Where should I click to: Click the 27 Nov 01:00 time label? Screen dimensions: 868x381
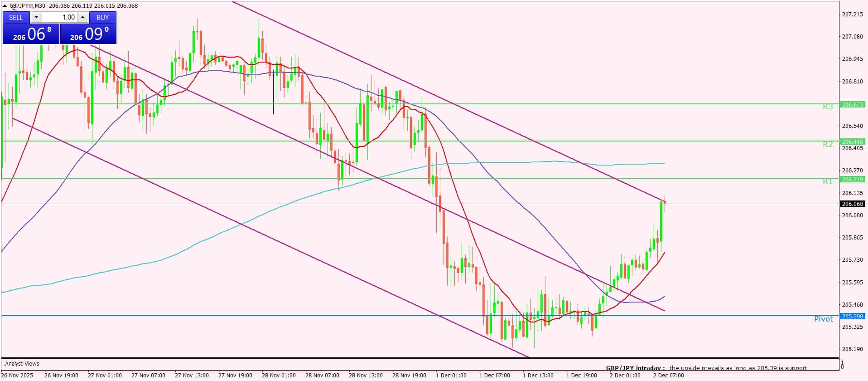coord(105,375)
